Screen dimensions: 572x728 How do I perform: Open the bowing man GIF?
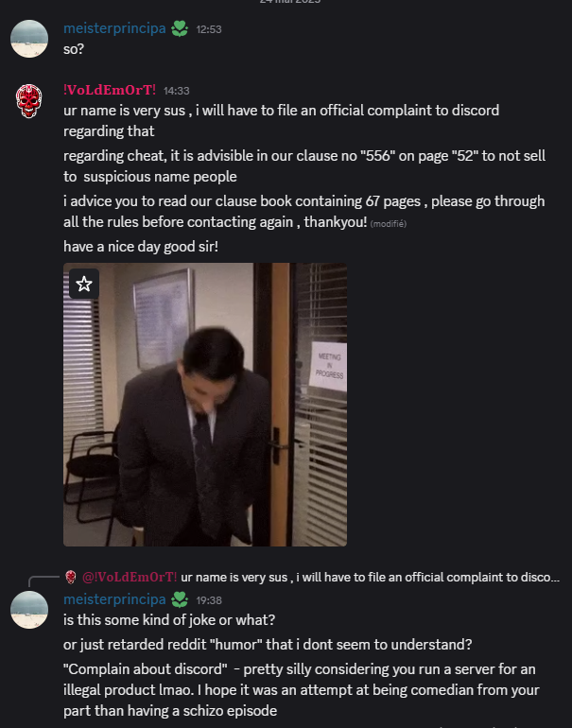point(205,405)
